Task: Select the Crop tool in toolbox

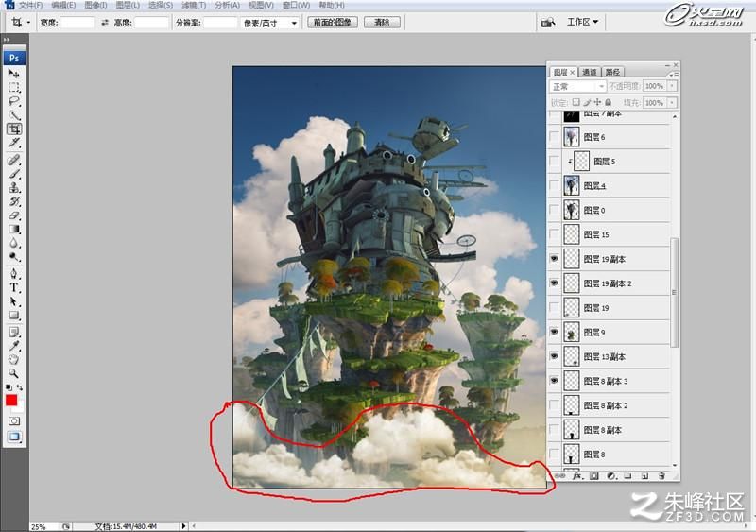Action: tap(13, 129)
